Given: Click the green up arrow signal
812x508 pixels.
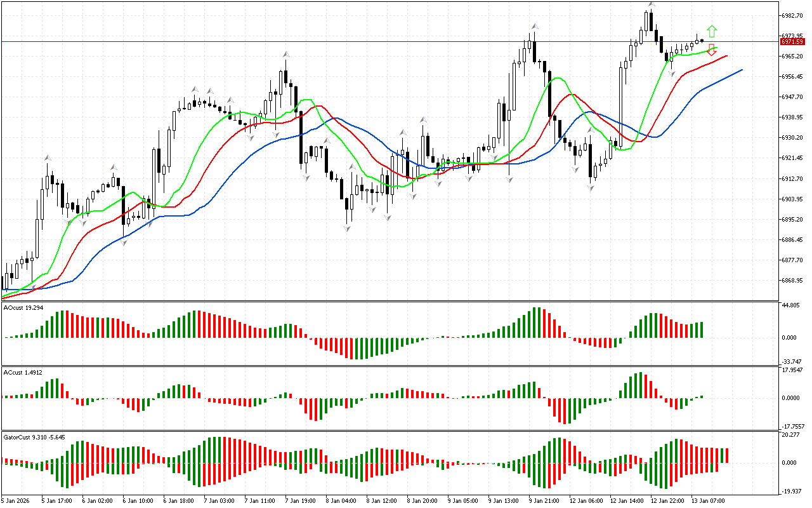Looking at the screenshot, I should (x=712, y=31).
